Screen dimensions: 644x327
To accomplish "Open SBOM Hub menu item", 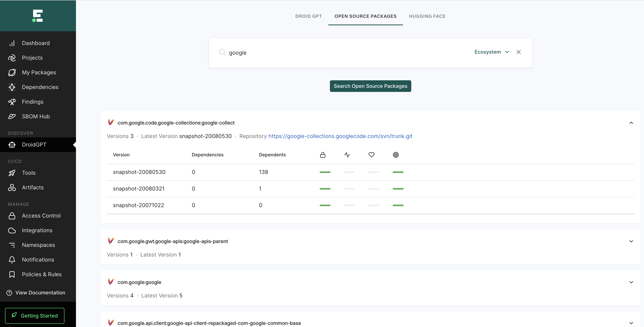I will [x=38, y=116].
